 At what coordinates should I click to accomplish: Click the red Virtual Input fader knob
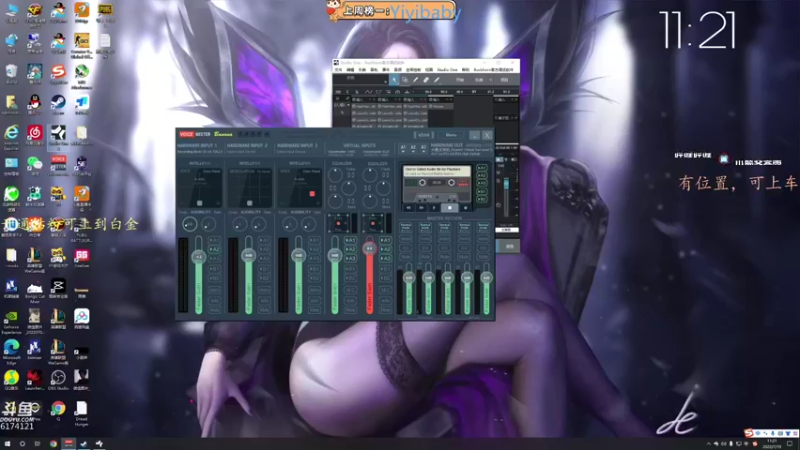[369, 248]
